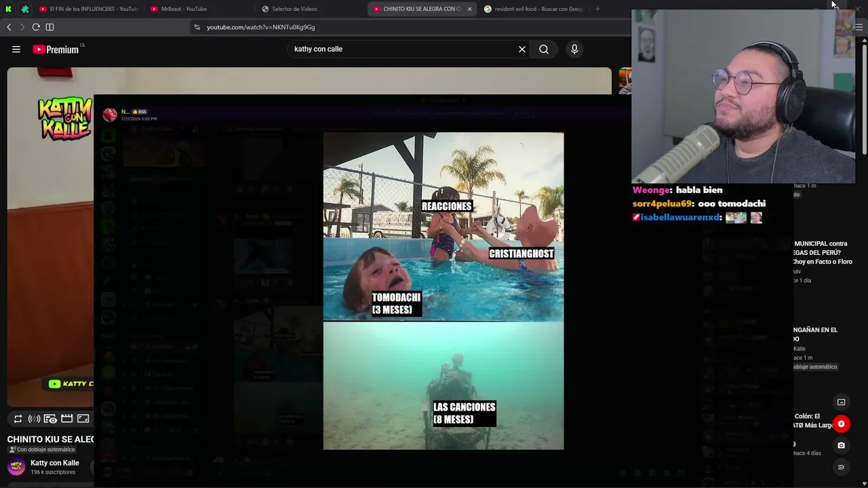The width and height of the screenshot is (868, 488).
Task: Switch to the 'MrBeast - YouTube' tab
Action: tap(180, 9)
